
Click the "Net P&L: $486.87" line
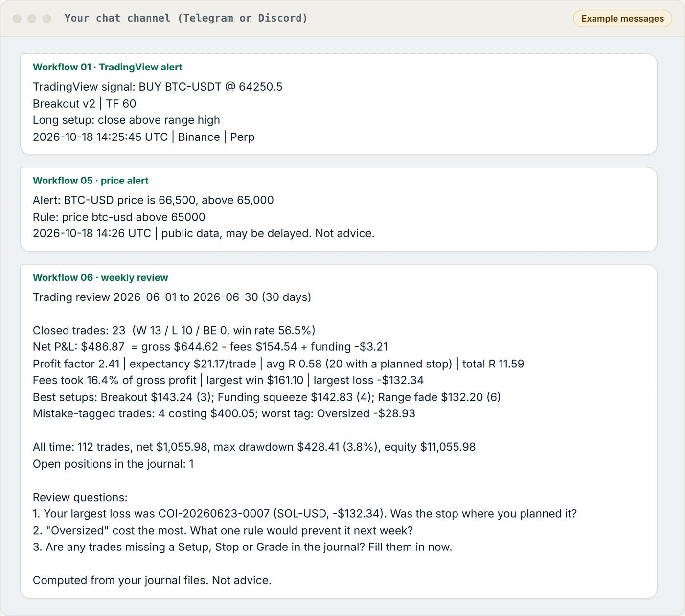[x=210, y=347]
